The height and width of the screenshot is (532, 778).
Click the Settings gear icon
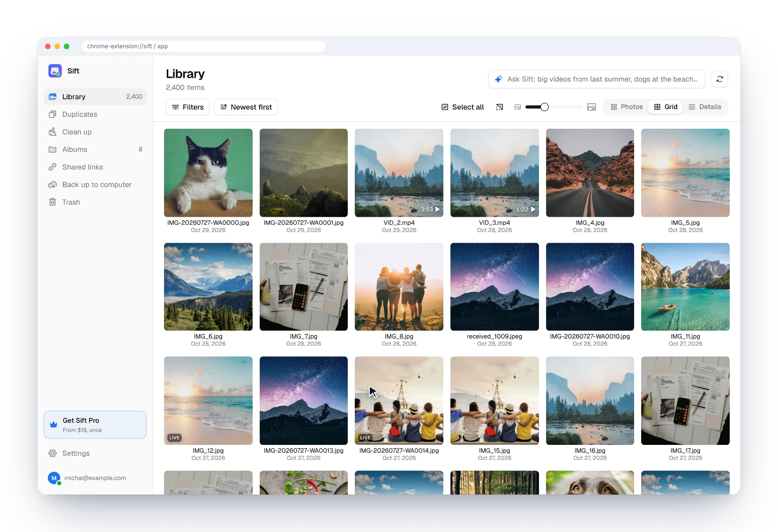(x=52, y=453)
